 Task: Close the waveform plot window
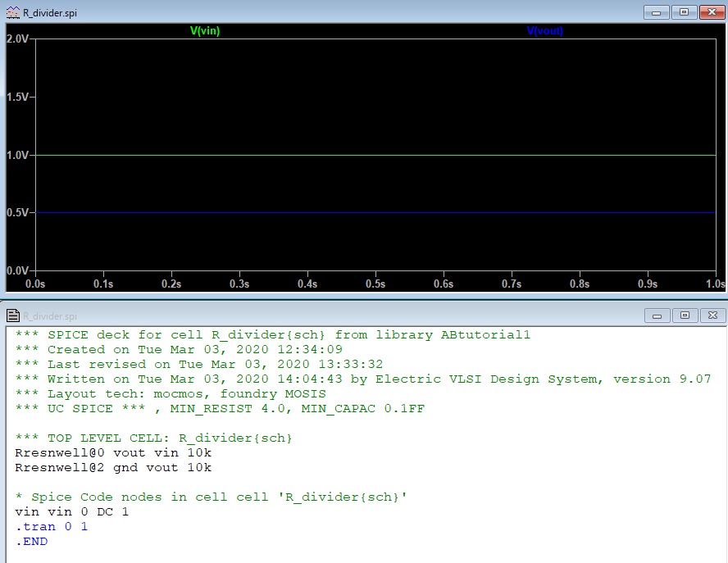[x=710, y=12]
